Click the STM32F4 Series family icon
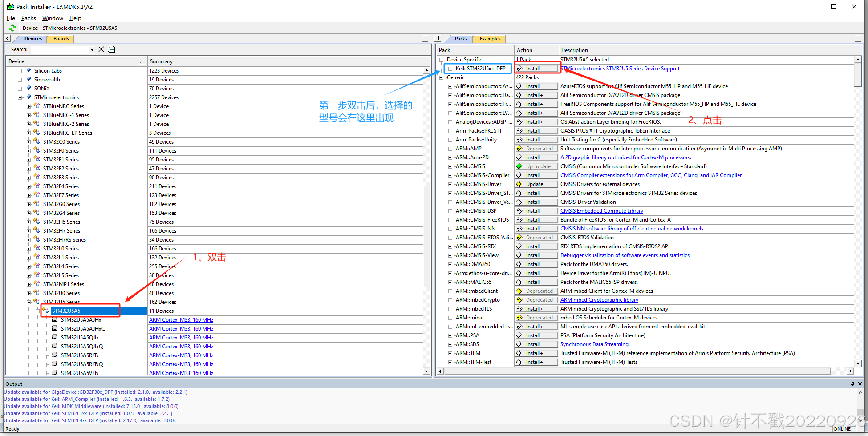This screenshot has width=868, height=436. 37,186
